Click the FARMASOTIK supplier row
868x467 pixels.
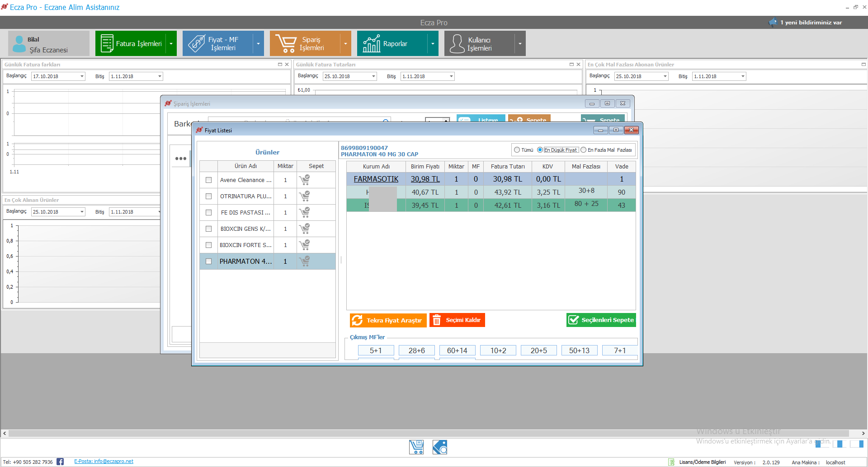click(491, 179)
